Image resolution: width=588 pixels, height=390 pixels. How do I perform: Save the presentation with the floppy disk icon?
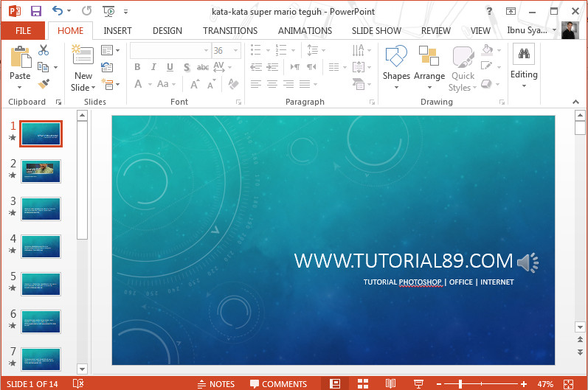coord(36,11)
